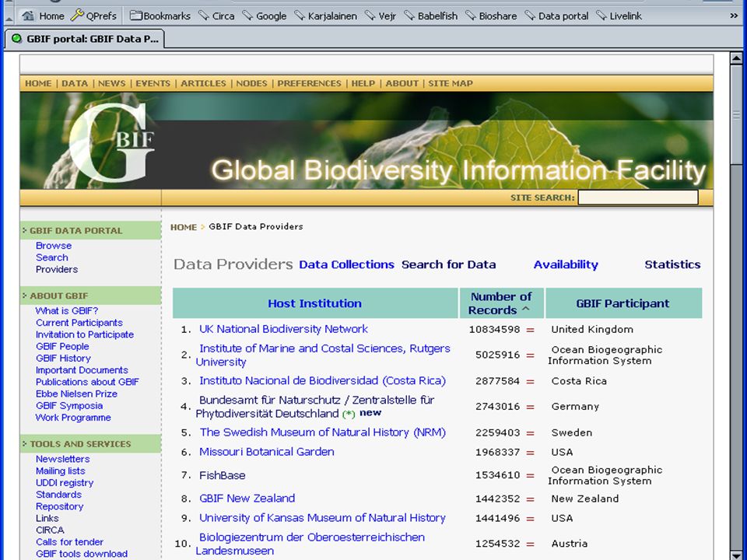This screenshot has width=747, height=560.
Task: Open the Browse link in the sidebar
Action: (x=54, y=246)
